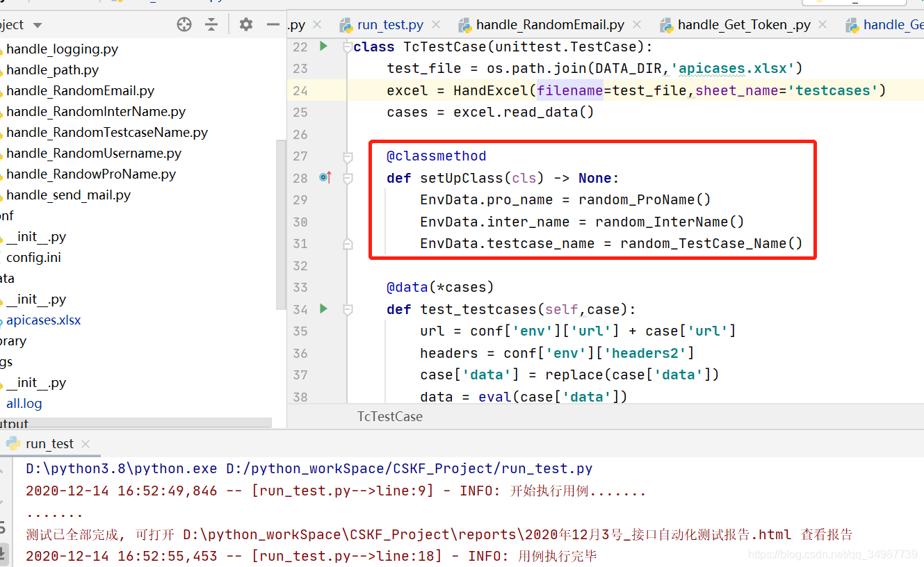The height and width of the screenshot is (567, 924).
Task: Close the run_test.py editor tab
Action: pyautogui.click(x=436, y=24)
